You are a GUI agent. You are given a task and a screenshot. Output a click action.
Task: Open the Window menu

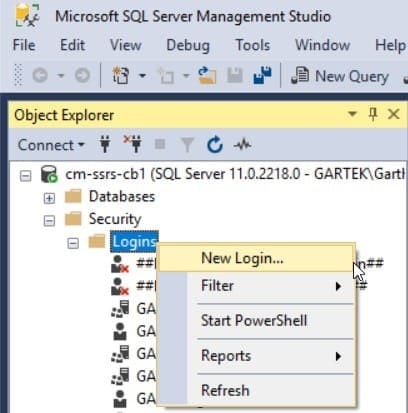(323, 45)
